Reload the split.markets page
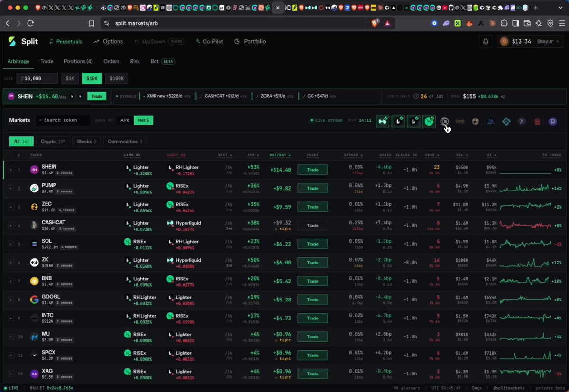569x392 pixels. click(x=31, y=23)
